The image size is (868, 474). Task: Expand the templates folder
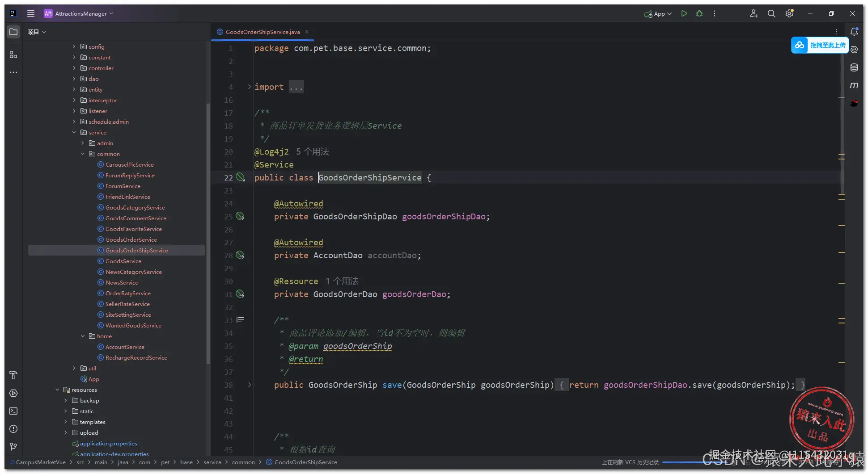point(66,422)
